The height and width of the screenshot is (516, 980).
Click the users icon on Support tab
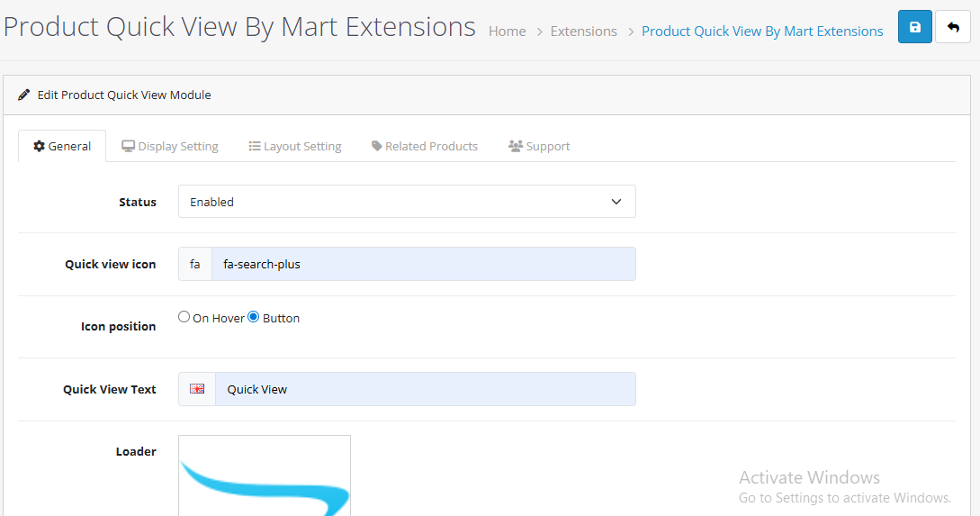pos(516,146)
